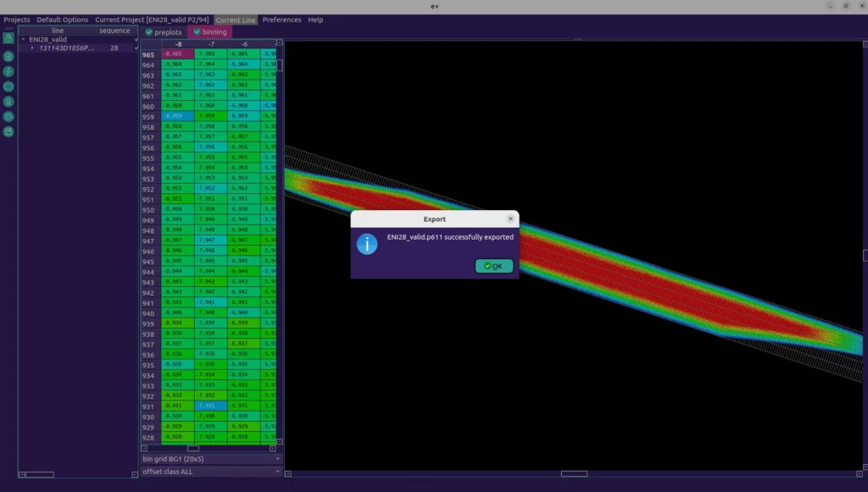Click the bin table horizontal scrollbar thumb
This screenshot has width=868, height=492.
(192, 448)
